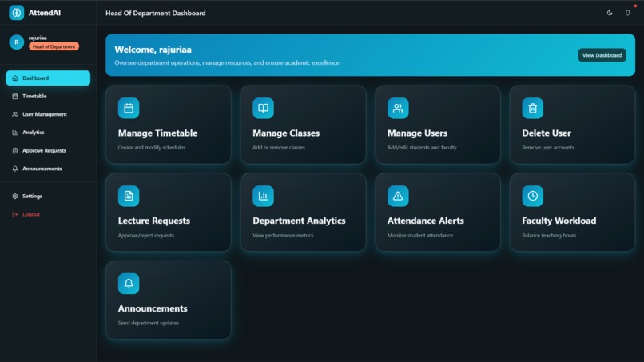Click the rajuriaa username in sidebar
This screenshot has width=644, height=362.
point(38,38)
